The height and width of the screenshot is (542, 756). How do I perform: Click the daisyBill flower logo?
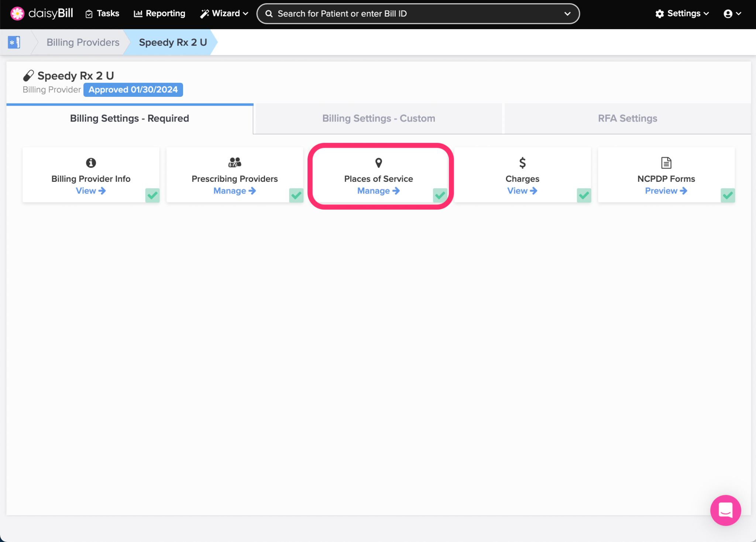(17, 14)
